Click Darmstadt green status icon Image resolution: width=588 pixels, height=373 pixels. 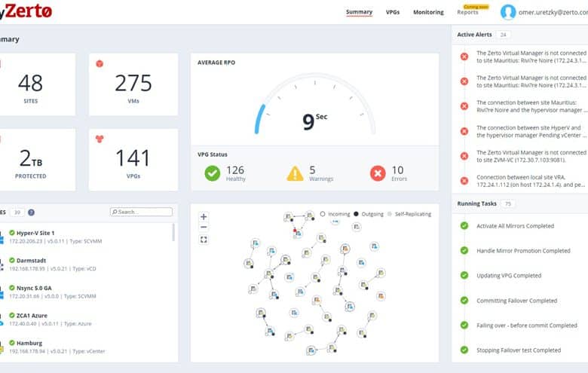coord(12,260)
